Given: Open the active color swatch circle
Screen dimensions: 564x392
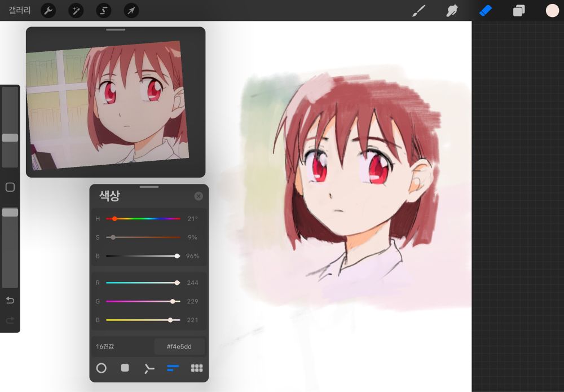Looking at the screenshot, I should coord(552,10).
